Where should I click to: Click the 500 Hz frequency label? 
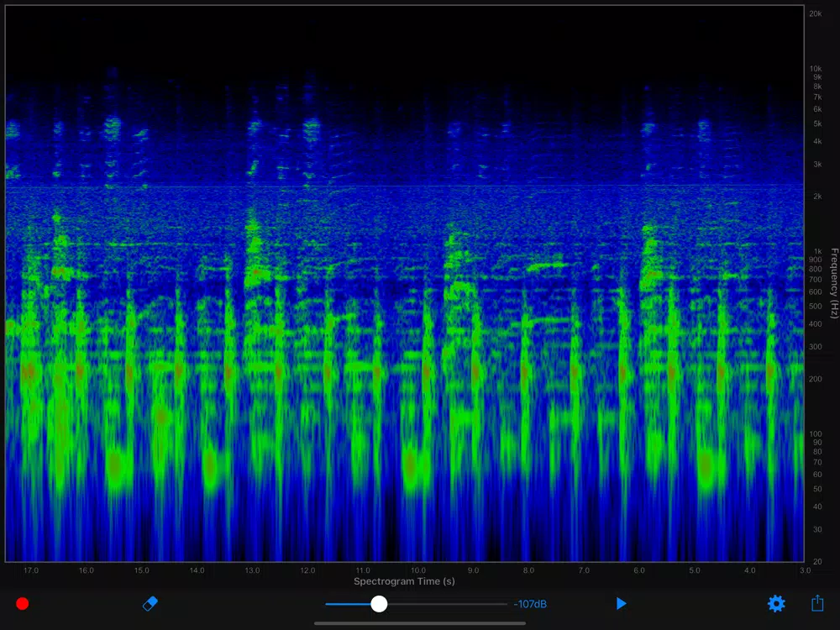point(816,307)
